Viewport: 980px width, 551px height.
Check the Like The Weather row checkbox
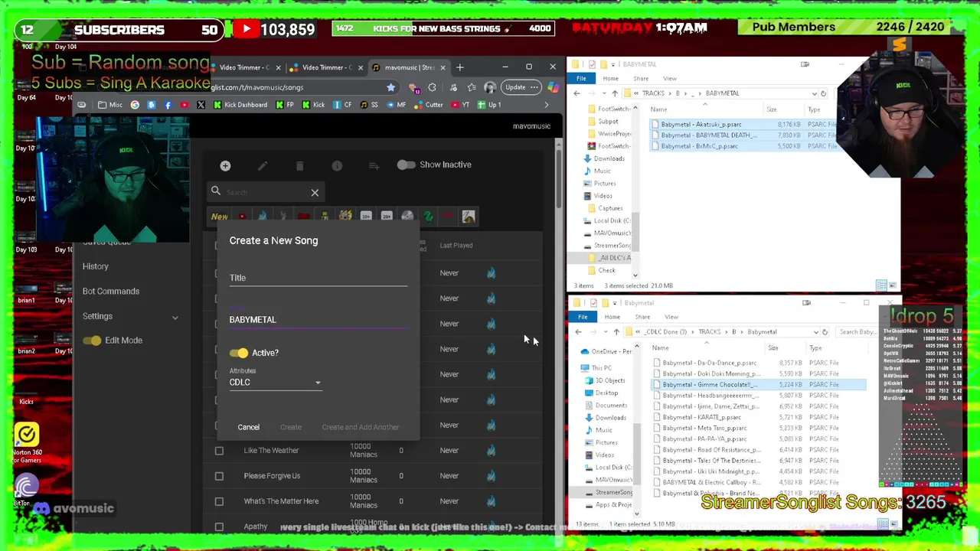click(x=219, y=451)
